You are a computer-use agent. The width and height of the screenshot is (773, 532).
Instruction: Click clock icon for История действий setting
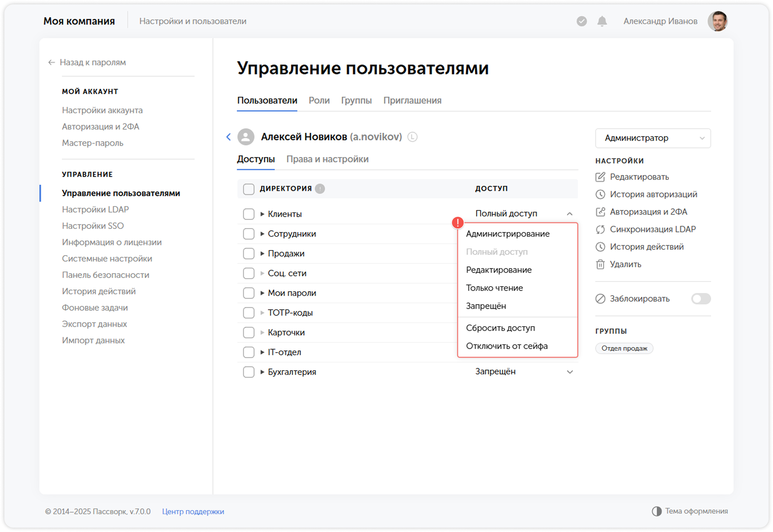point(600,247)
